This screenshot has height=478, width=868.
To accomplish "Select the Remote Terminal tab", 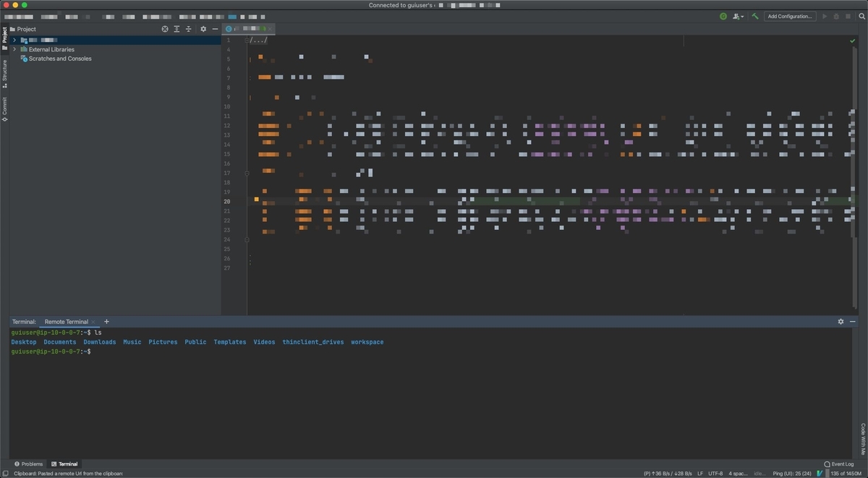I will [x=67, y=321].
